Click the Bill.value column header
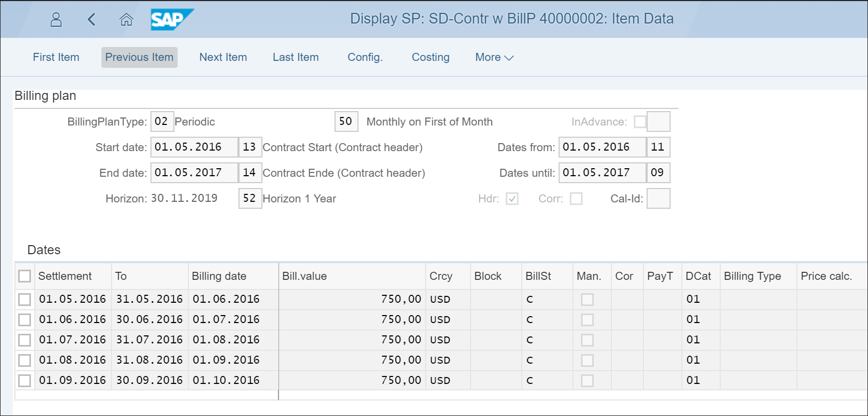This screenshot has width=868, height=416. click(x=352, y=276)
